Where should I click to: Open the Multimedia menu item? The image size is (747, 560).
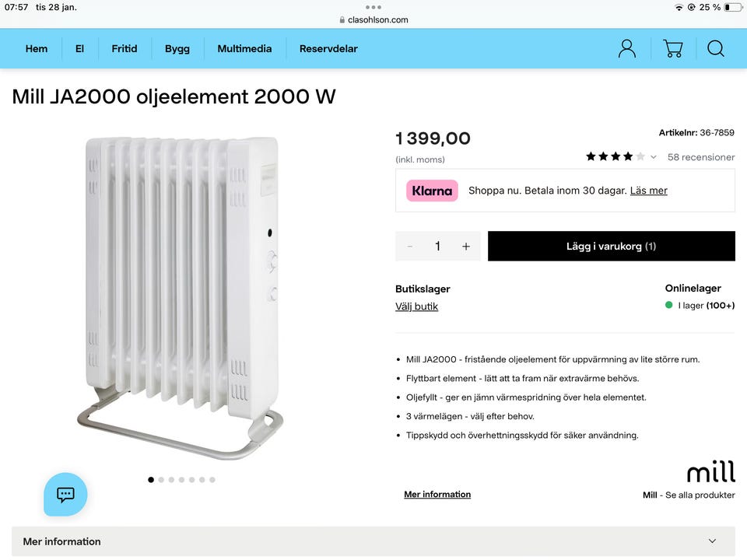(244, 48)
